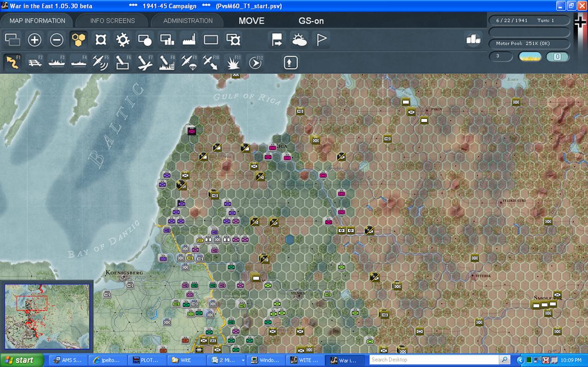
Task: Click the F9 air transport parachute icon
Action: point(189,62)
